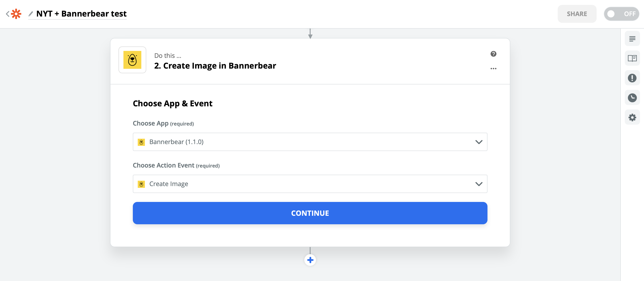
Task: Click the step heading Create Image in Bannerbear
Action: (x=215, y=66)
